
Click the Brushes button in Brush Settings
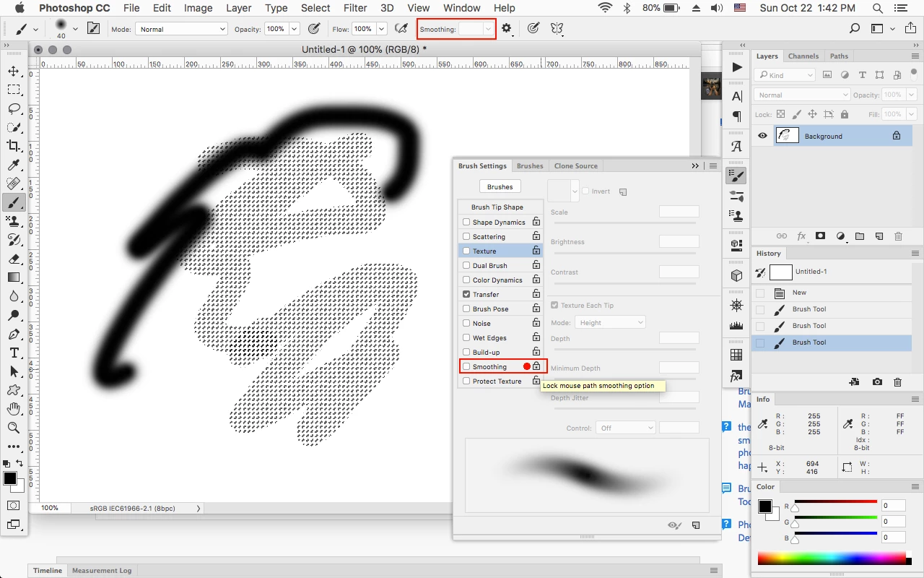(x=500, y=186)
